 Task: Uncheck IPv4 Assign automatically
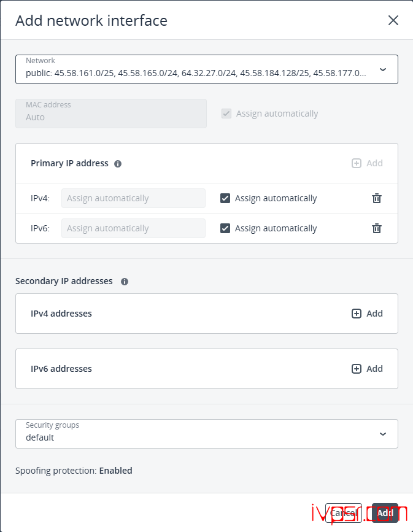[x=225, y=198]
